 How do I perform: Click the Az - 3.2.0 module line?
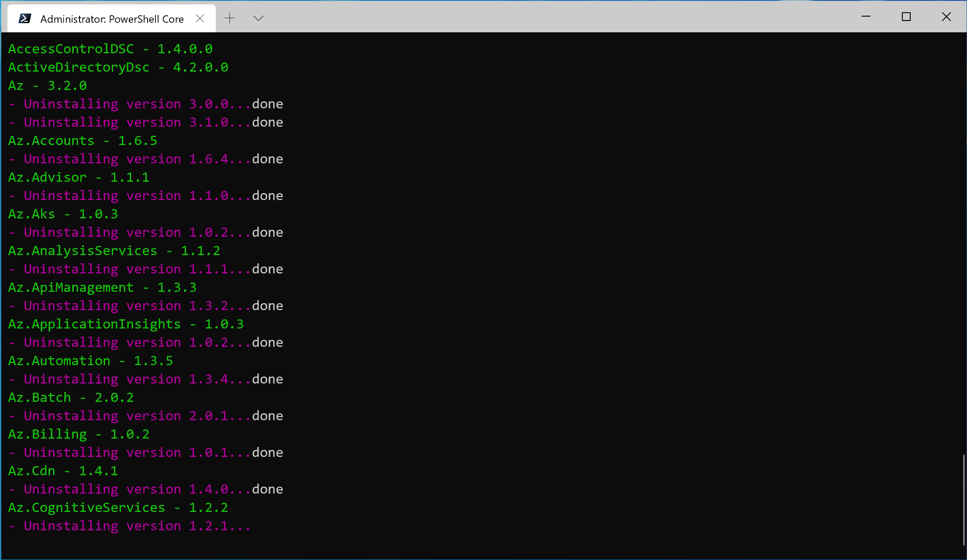pos(47,85)
